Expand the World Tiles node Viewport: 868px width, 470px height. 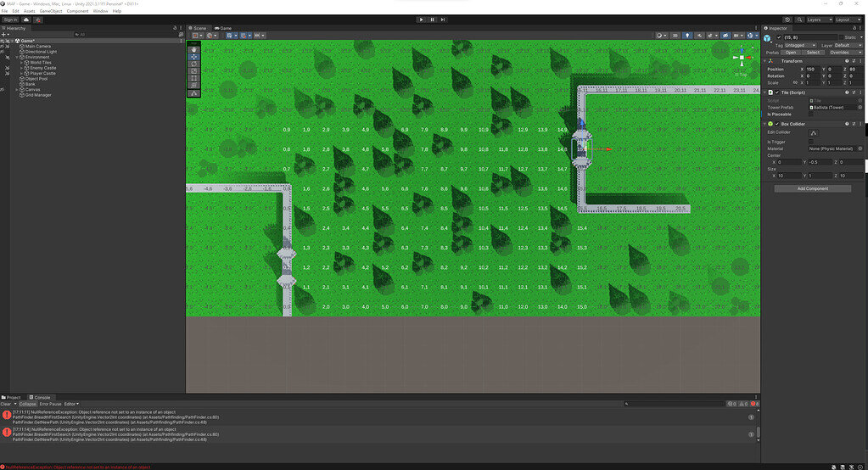point(21,63)
